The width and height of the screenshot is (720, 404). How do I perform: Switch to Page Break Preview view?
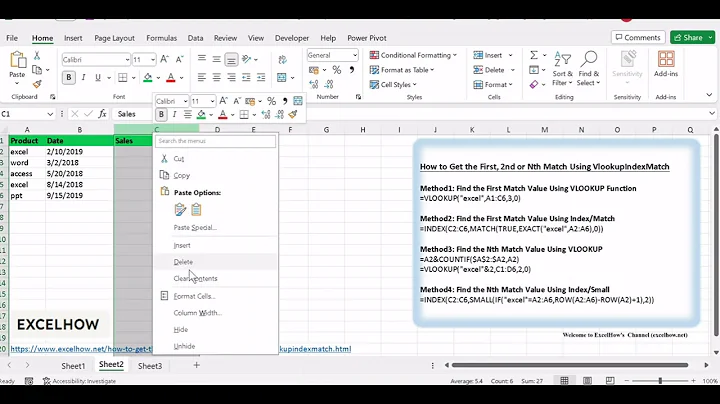610,381
